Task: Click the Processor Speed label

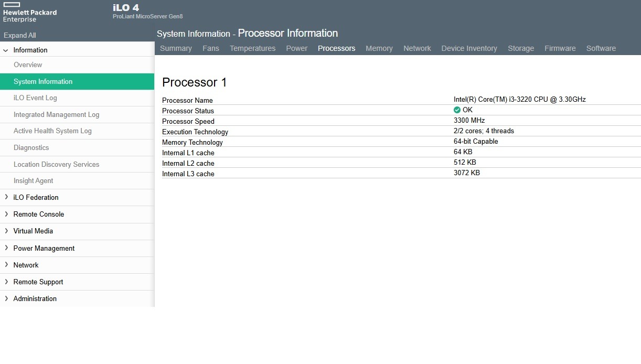Action: [188, 122]
